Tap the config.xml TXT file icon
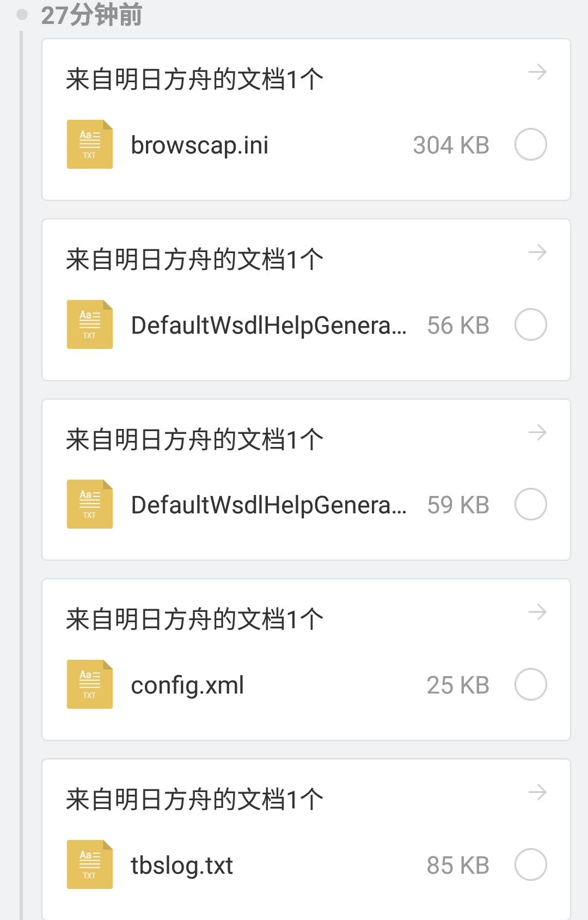 (90, 684)
